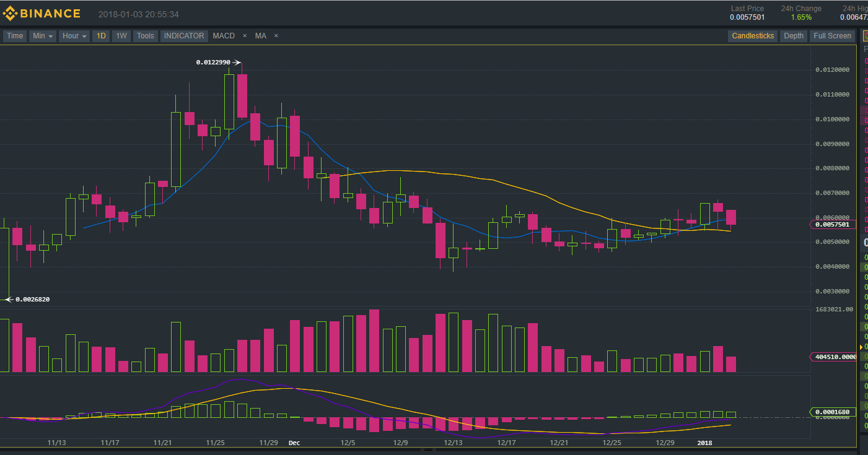This screenshot has width=868, height=455.
Task: Click the Time interval button
Action: 14,36
